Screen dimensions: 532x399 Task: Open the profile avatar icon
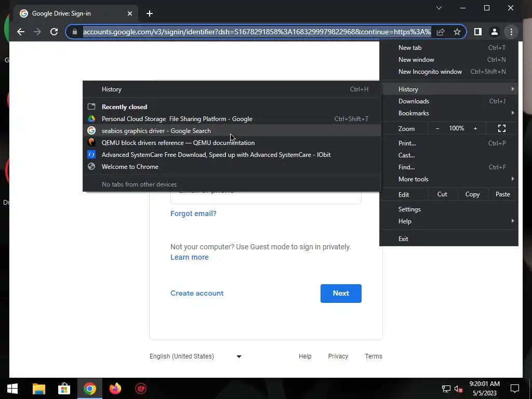tap(495, 32)
